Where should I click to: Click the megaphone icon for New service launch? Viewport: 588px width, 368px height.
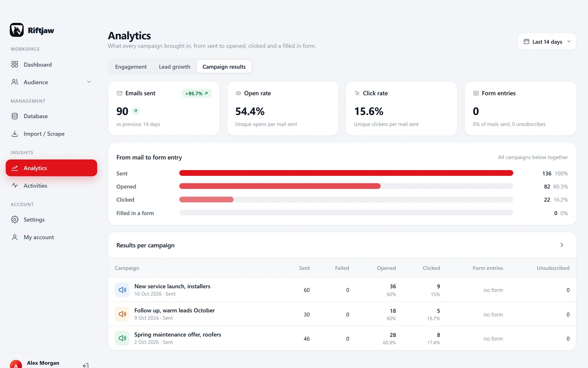(x=122, y=290)
